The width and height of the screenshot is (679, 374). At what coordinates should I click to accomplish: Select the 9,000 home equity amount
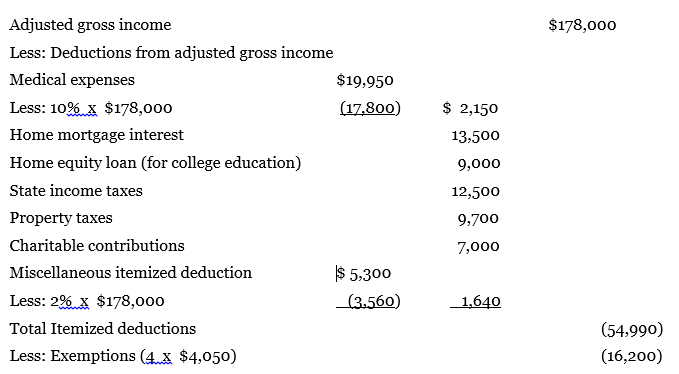[x=479, y=164]
